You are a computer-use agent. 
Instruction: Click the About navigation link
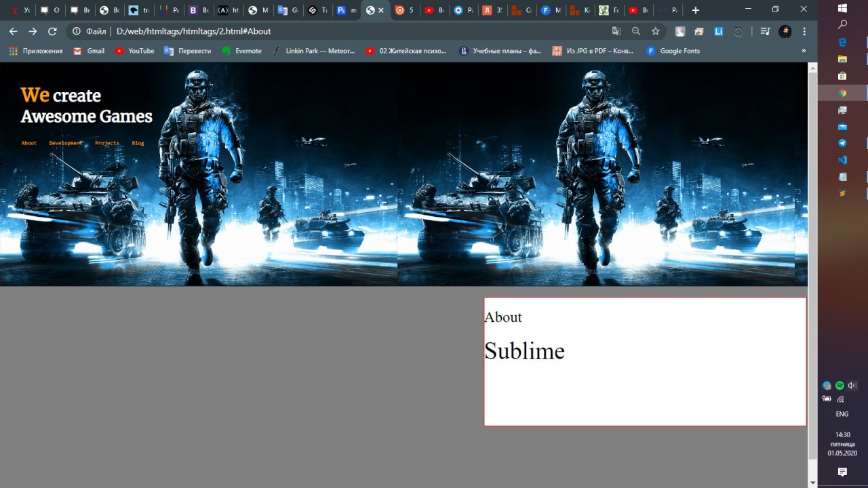point(28,143)
